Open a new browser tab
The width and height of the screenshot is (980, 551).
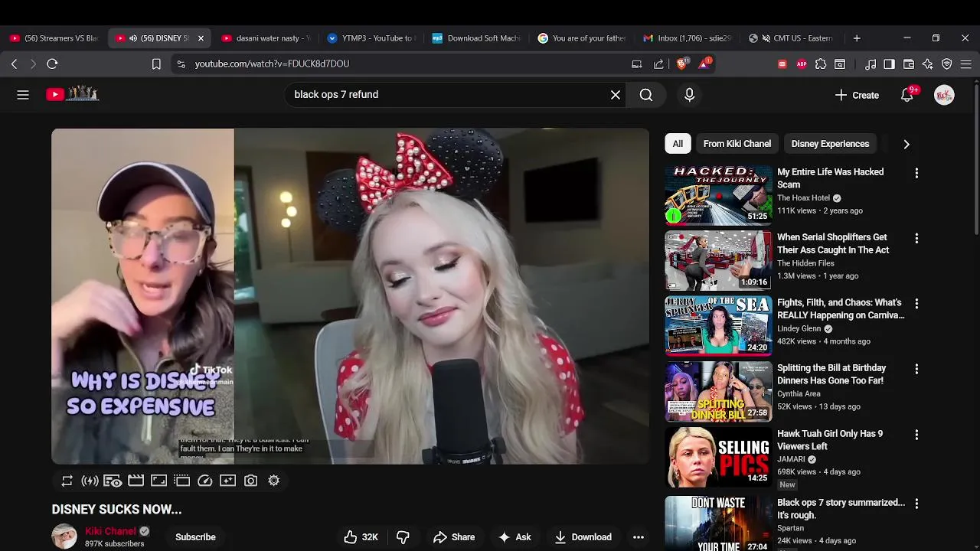point(857,38)
